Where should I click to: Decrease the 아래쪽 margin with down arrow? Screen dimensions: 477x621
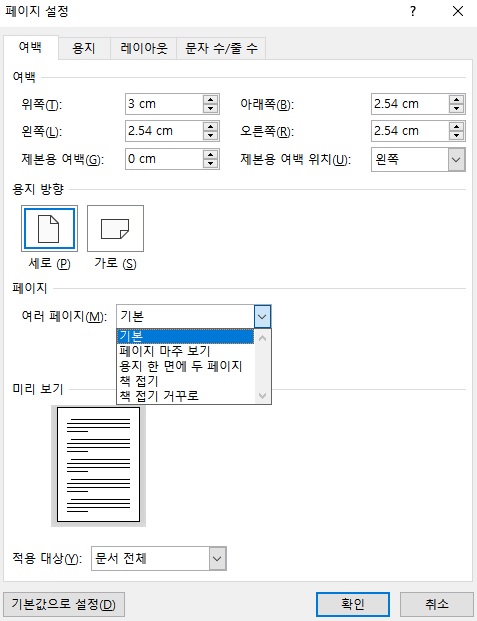point(456,109)
